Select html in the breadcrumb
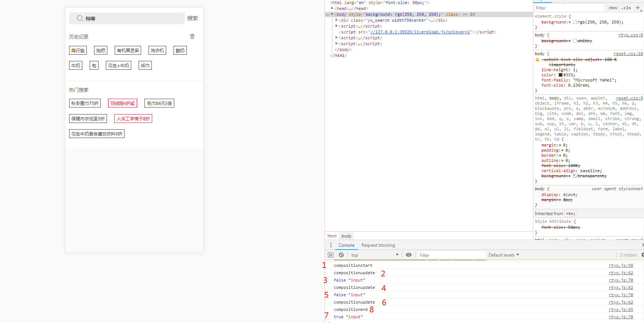This screenshot has height=323, width=644. (x=332, y=236)
